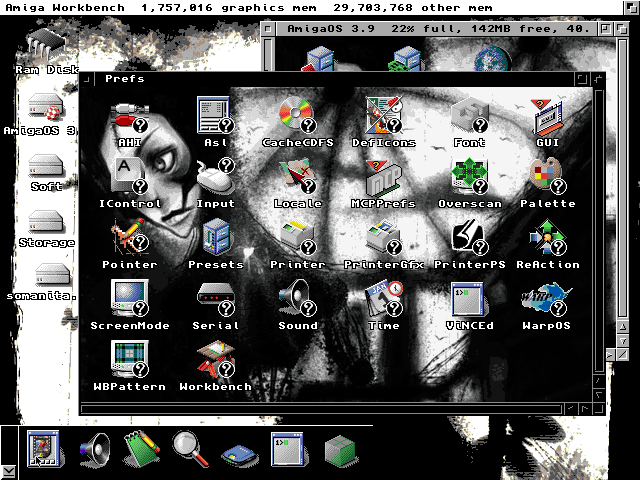Viewport: 640px width, 480px height.
Task: Collapse the dock using its bottom-left arrow
Action: tap(9, 472)
